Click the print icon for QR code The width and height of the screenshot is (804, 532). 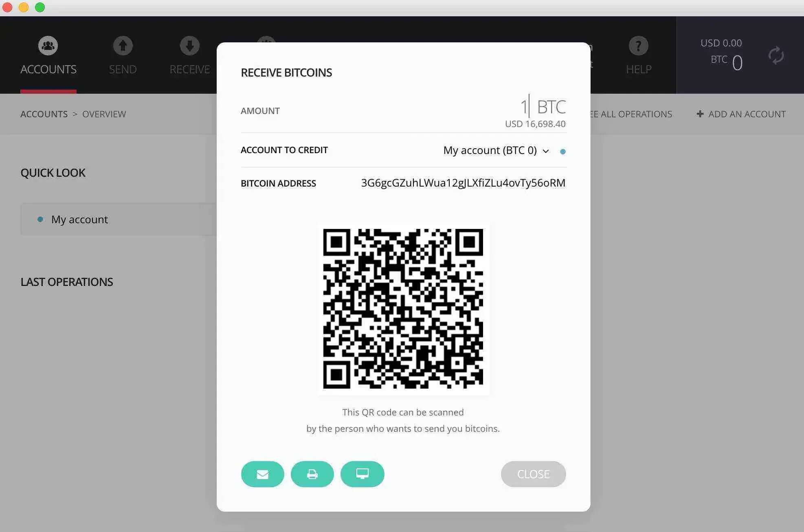[312, 474]
